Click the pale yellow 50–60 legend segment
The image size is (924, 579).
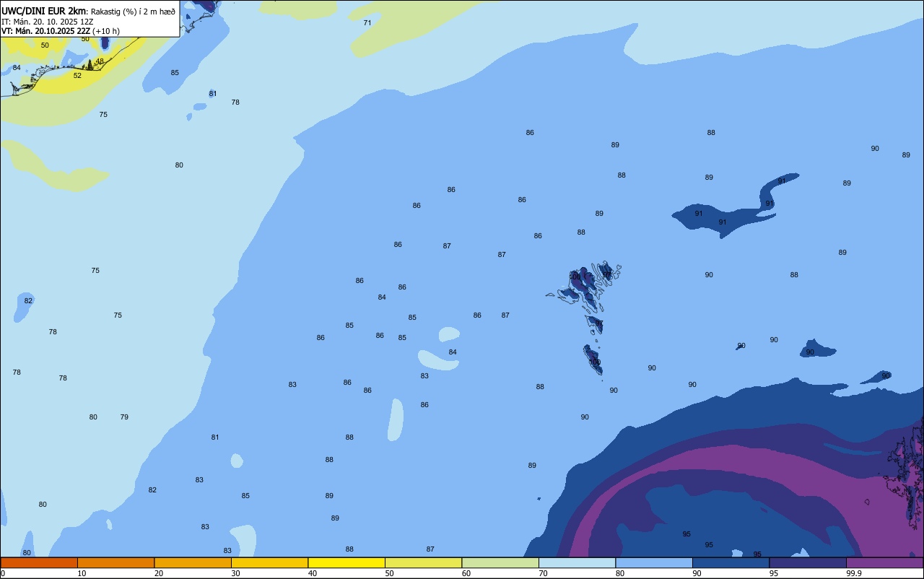423,562
